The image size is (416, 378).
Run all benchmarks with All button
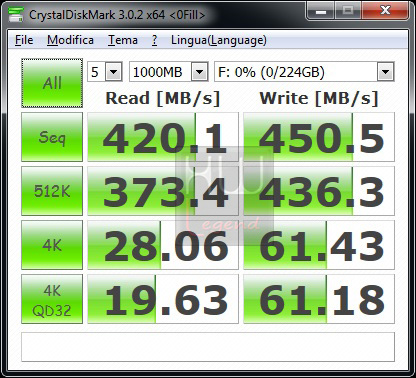(52, 83)
